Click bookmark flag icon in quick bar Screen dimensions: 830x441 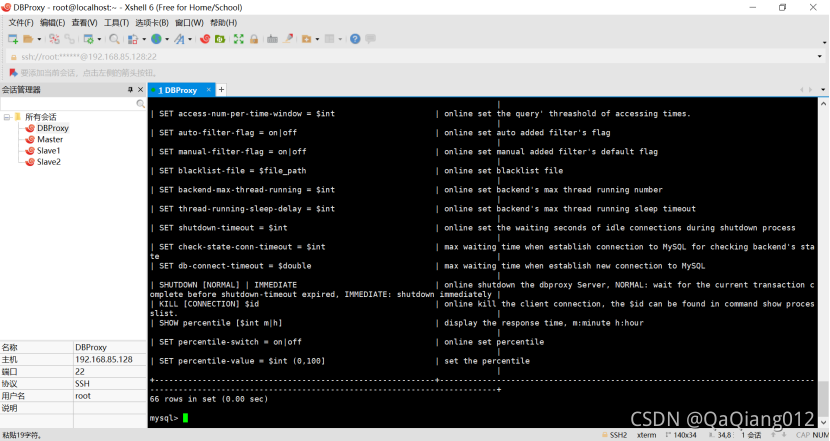(13, 73)
